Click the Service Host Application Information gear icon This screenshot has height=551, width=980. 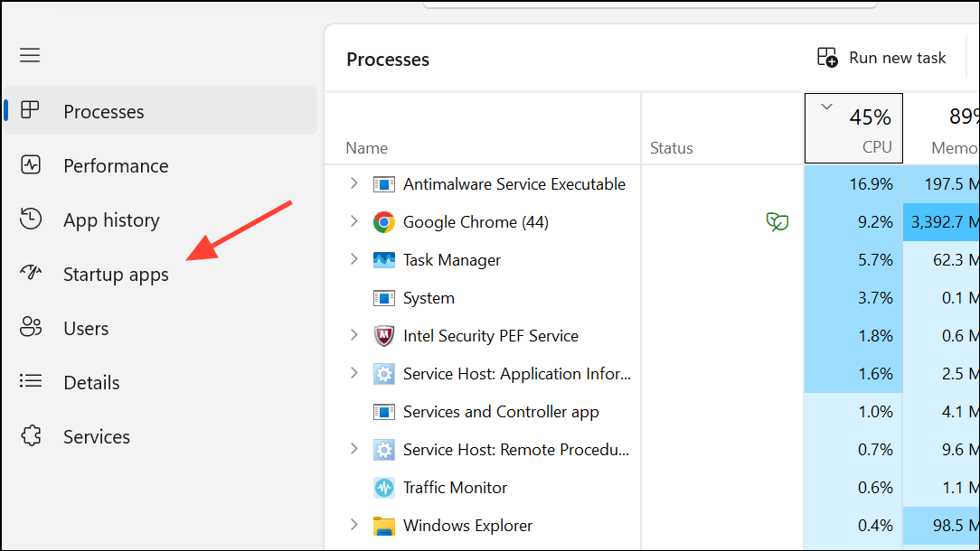[383, 374]
